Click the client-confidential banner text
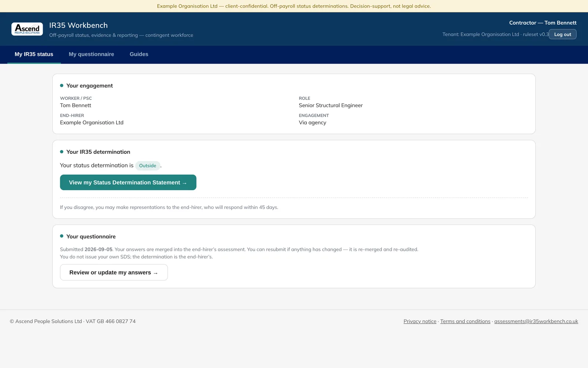This screenshot has height=368, width=588. coord(294,6)
